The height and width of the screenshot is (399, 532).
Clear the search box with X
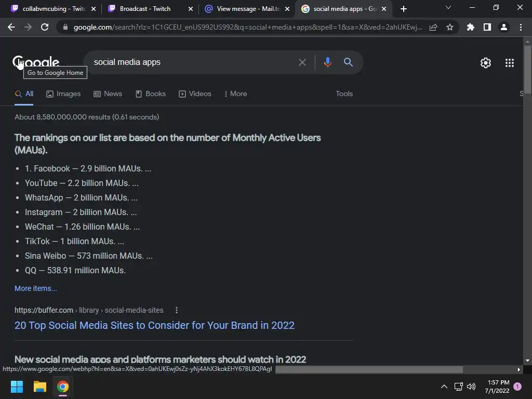302,62
